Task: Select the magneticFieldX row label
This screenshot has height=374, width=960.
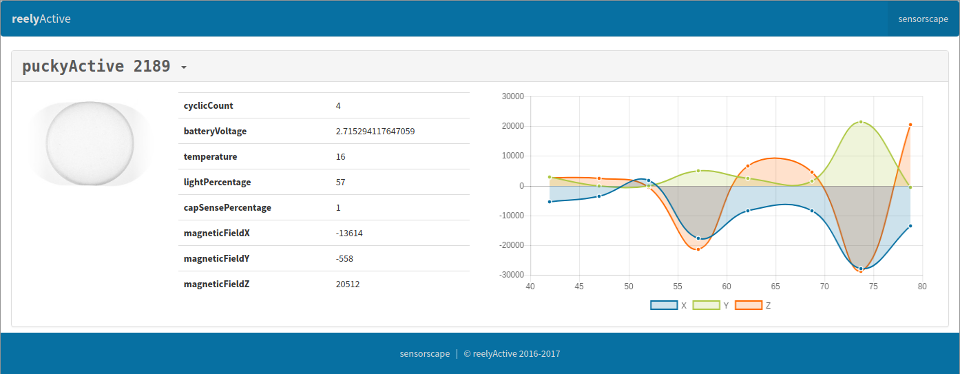Action: (x=216, y=233)
